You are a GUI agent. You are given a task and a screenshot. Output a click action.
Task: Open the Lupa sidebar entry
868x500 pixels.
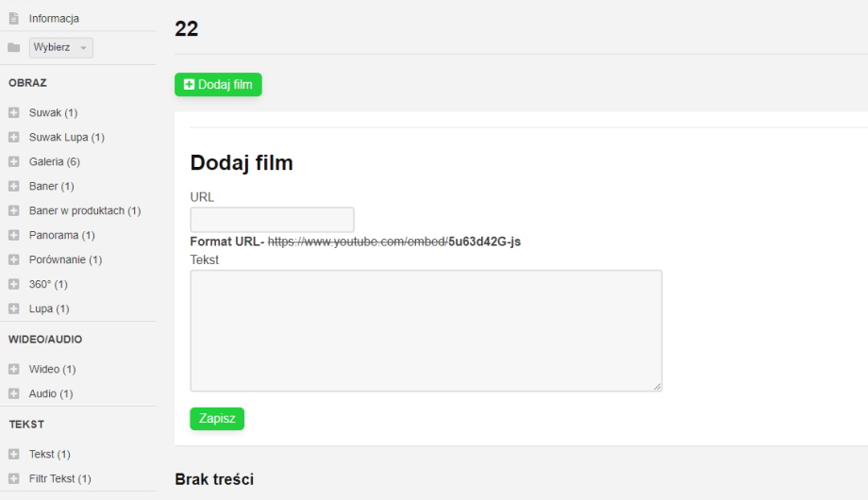[x=49, y=309]
